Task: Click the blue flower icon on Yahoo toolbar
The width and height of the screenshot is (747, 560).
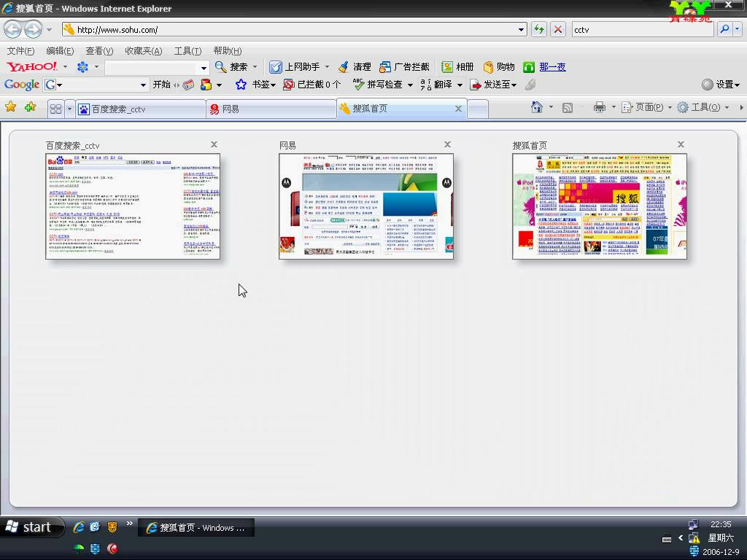Action: (x=82, y=67)
